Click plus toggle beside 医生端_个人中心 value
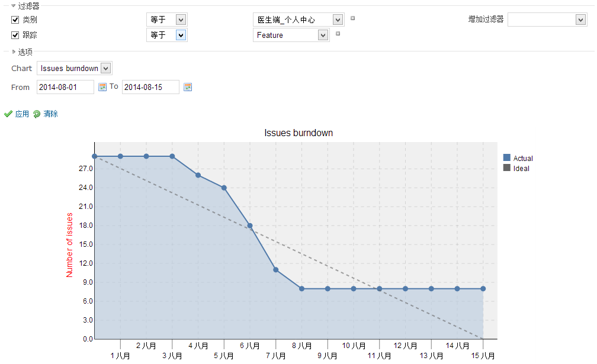 tap(353, 18)
